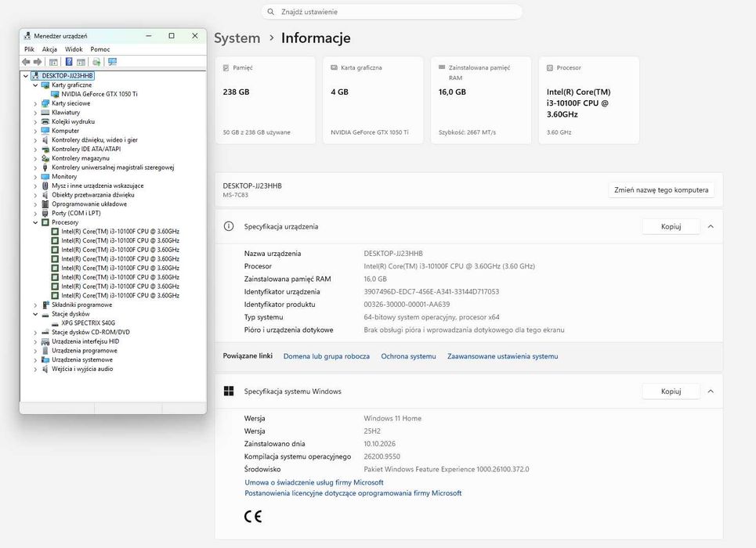This screenshot has height=548, width=756.
Task: Click the monitor icon ending Device Manager's toolbar
Action: pos(112,62)
